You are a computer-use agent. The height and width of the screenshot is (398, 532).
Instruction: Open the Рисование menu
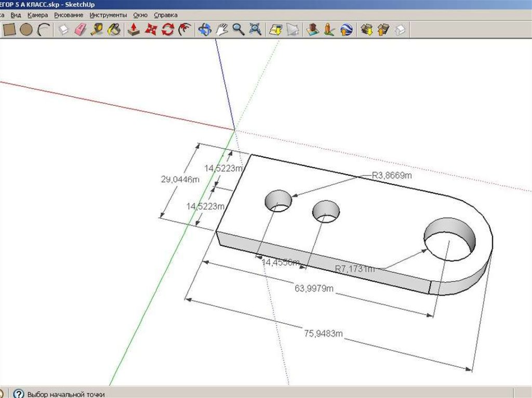pos(69,16)
